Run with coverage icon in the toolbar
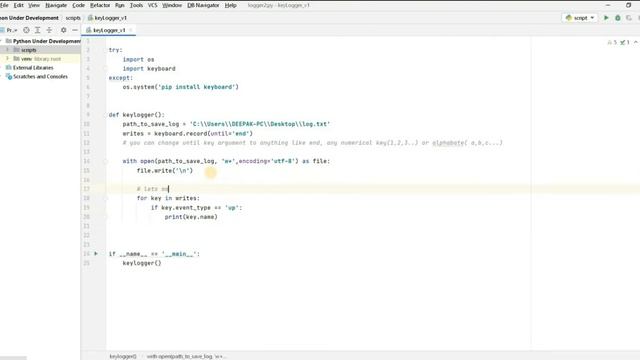 pos(629,18)
